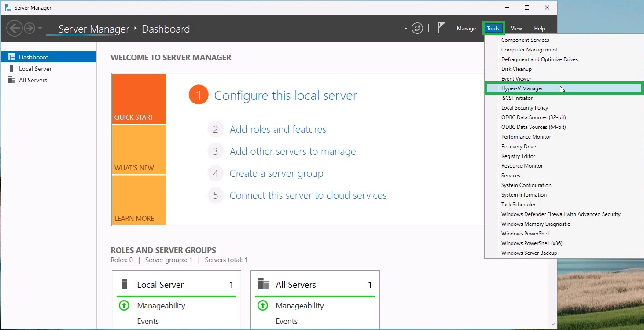Select the WHAT'S NEW tile

pos(139,150)
